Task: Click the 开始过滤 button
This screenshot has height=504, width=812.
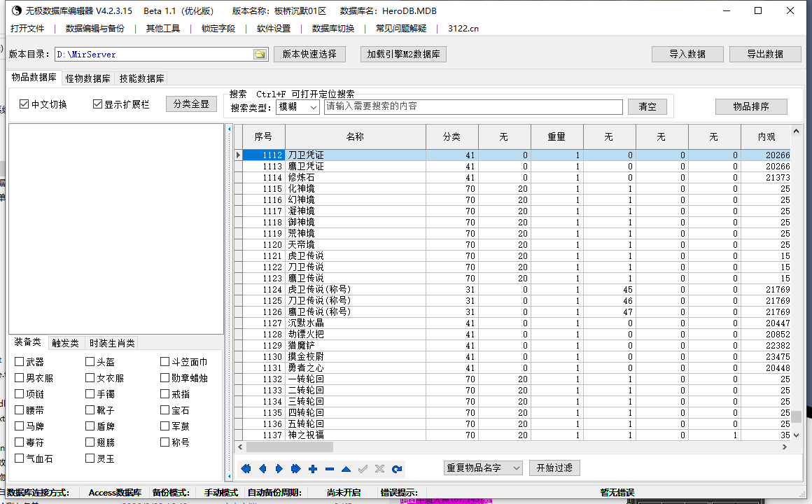Action: pos(554,468)
